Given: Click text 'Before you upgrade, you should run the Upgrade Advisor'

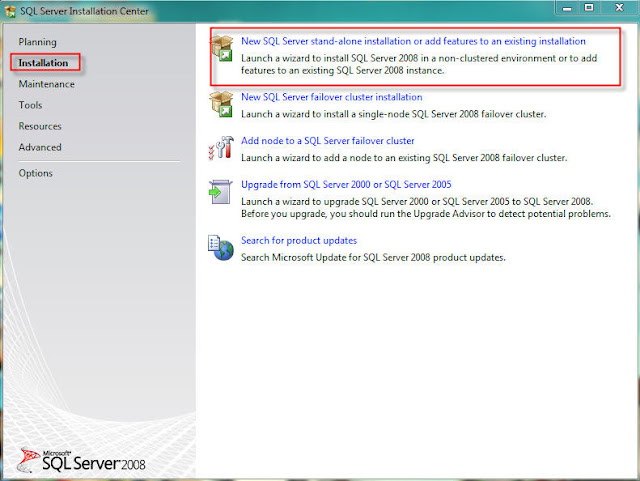Looking at the screenshot, I should [x=362, y=214].
